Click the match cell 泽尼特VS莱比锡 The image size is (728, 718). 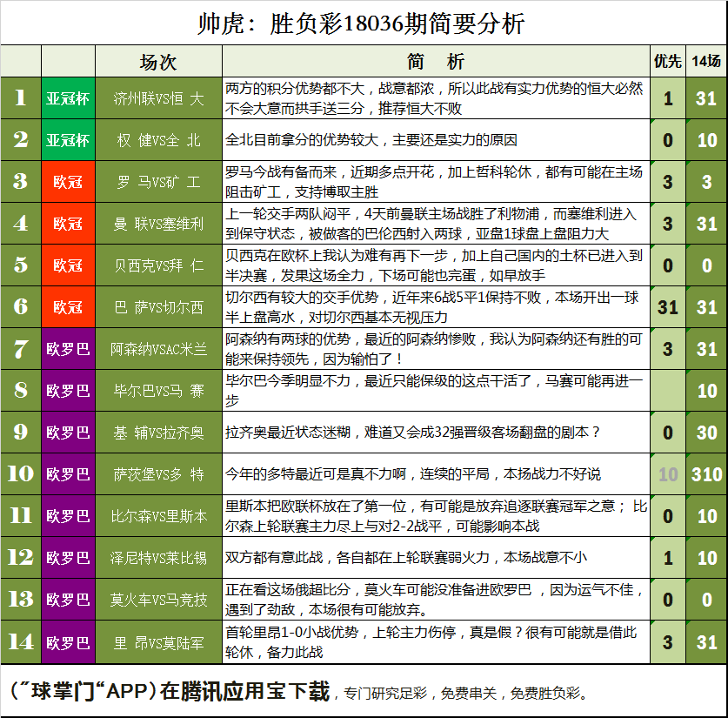point(158,558)
